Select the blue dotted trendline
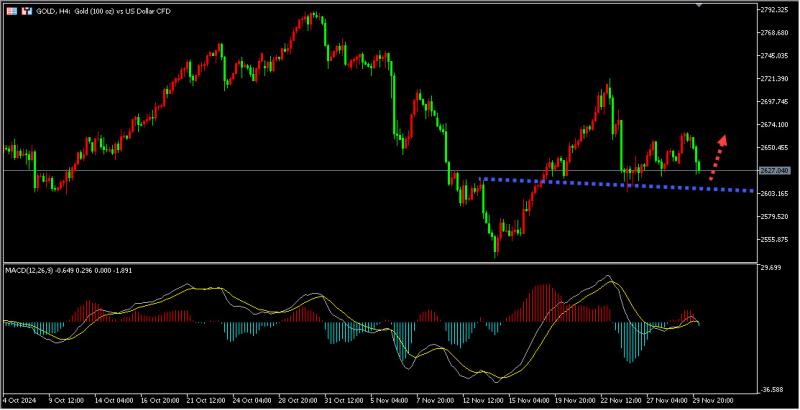800x410 pixels. (616, 185)
